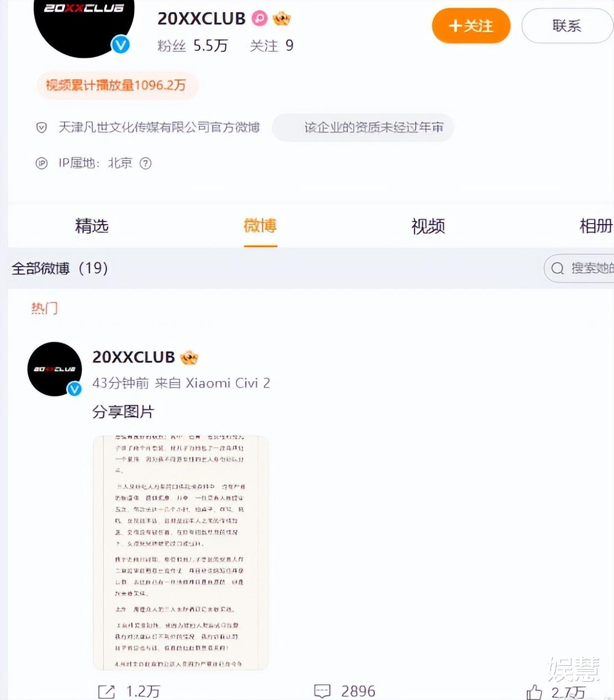Image resolution: width=614 pixels, height=700 pixels.
Task: Click the 联系 contact button
Action: click(x=567, y=26)
